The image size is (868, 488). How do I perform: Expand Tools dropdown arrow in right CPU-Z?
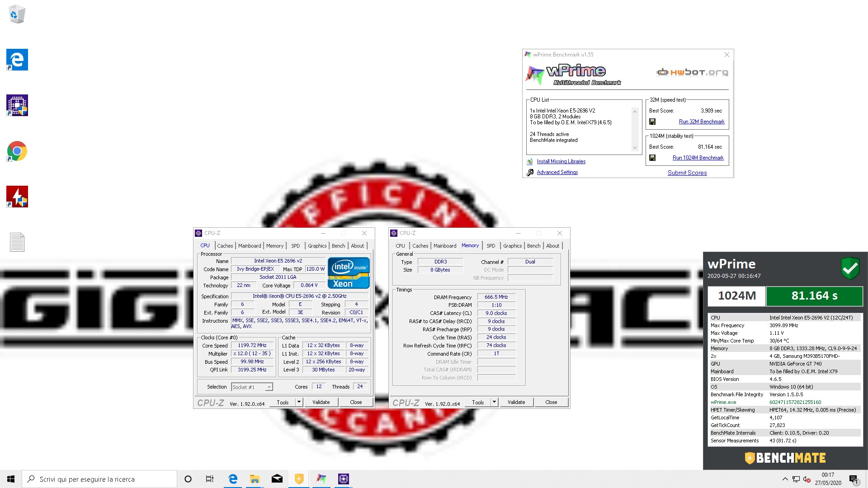(x=494, y=402)
